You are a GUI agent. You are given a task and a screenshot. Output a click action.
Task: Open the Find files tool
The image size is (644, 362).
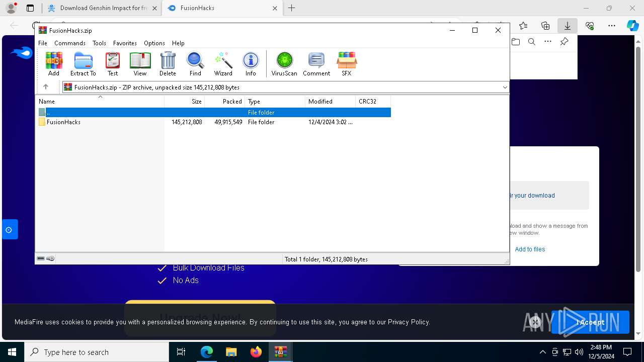coord(195,64)
